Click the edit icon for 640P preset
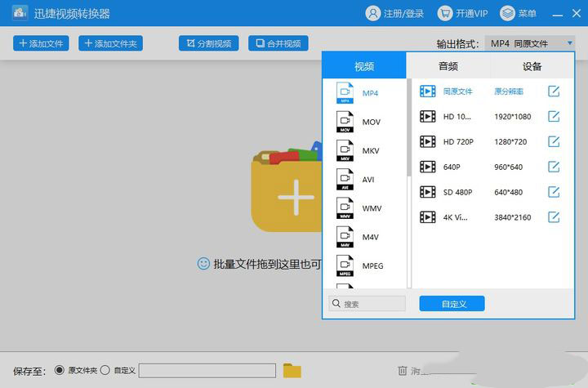Image resolution: width=588 pixels, height=388 pixels. click(554, 167)
